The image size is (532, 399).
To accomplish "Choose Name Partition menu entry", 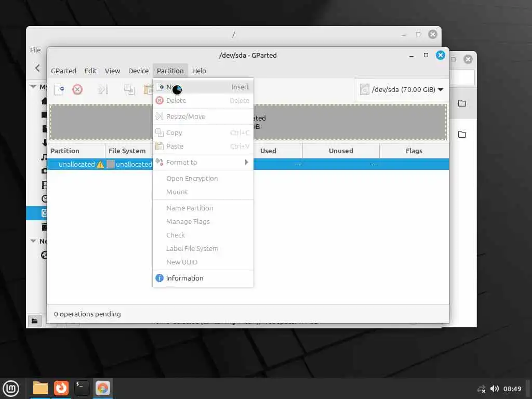I will point(203,208).
